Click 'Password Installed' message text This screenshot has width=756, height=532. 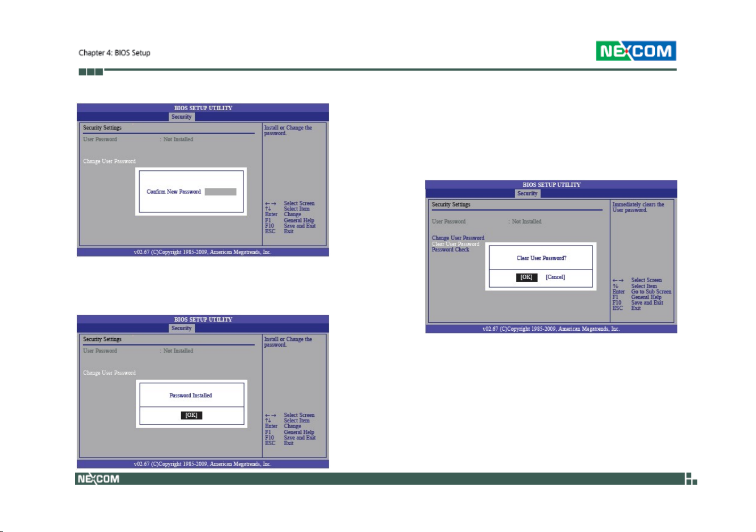coord(191,396)
